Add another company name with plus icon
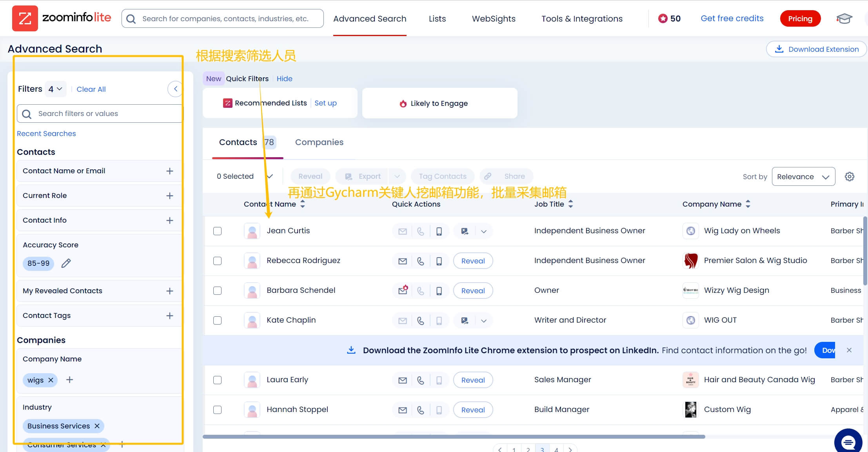The height and width of the screenshot is (452, 868). (x=69, y=380)
